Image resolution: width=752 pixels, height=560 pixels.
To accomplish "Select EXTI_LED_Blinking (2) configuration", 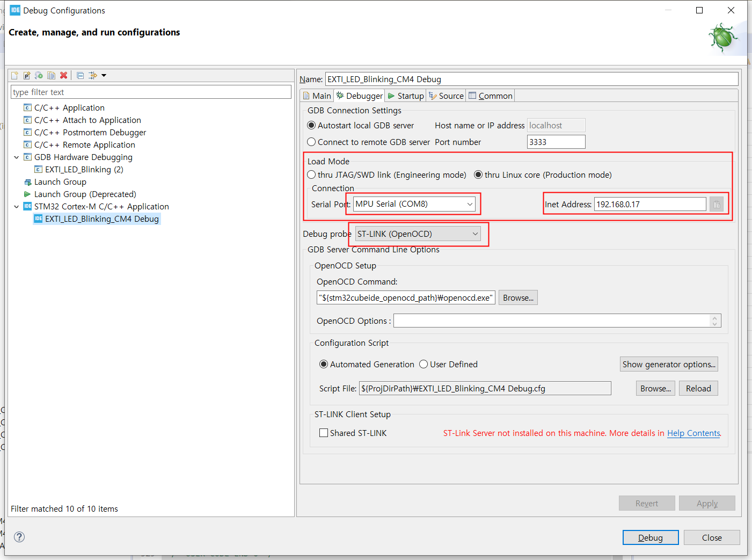I will (x=84, y=169).
